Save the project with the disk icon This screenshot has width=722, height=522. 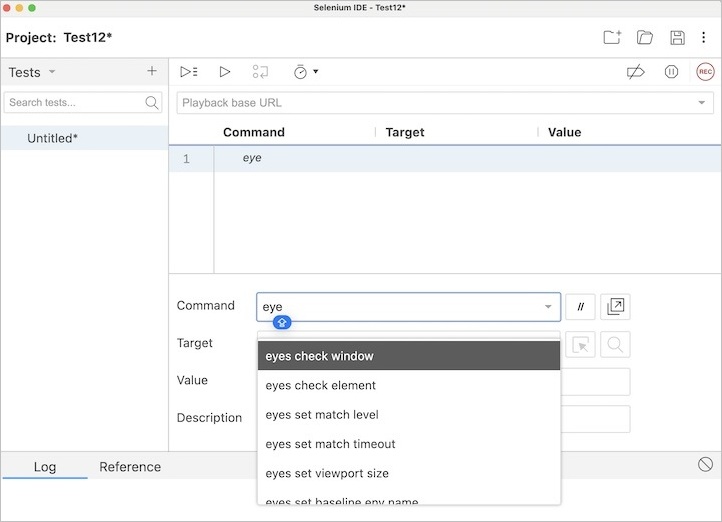coord(677,38)
